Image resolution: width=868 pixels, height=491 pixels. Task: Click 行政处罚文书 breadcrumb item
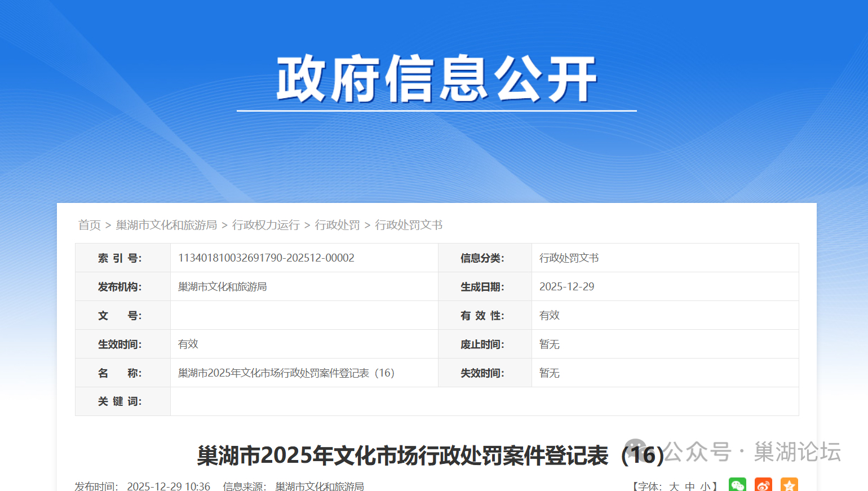pyautogui.click(x=409, y=225)
